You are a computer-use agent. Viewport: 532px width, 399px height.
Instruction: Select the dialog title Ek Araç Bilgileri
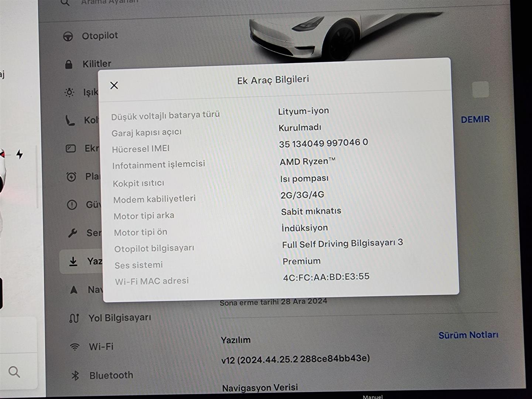pos(273,80)
